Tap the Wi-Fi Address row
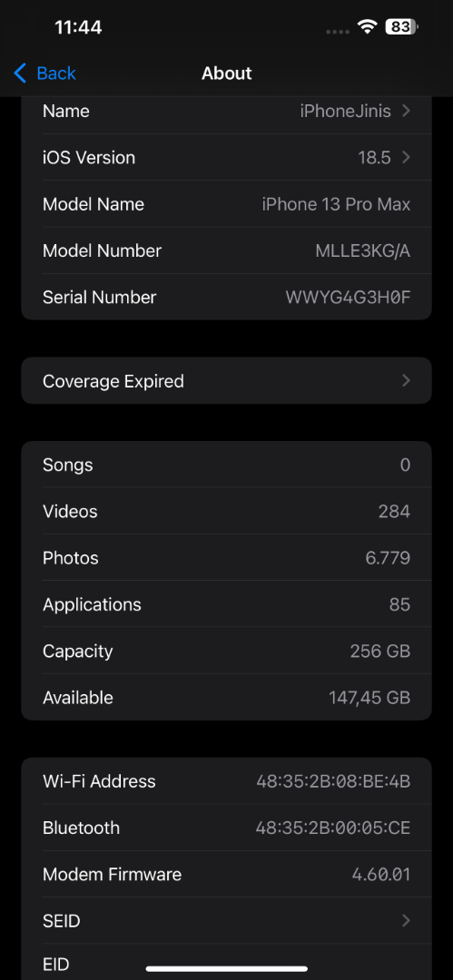Viewport: 453px width, 980px height. tap(227, 780)
